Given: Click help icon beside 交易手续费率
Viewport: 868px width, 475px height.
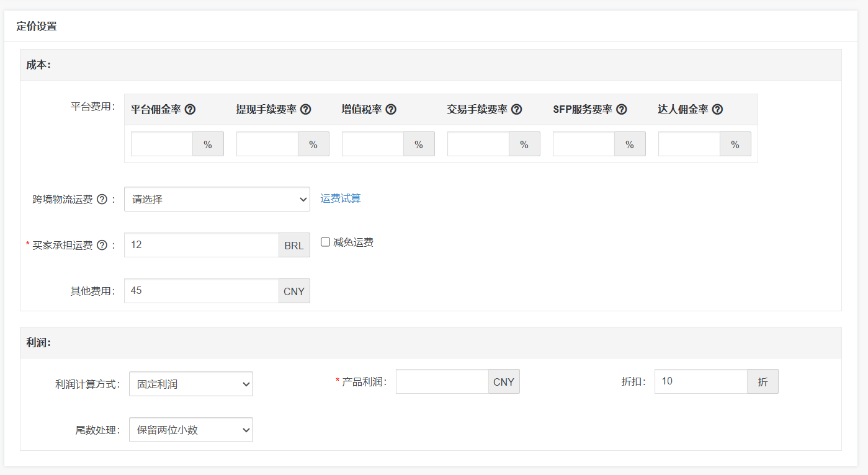Looking at the screenshot, I should 516,110.
